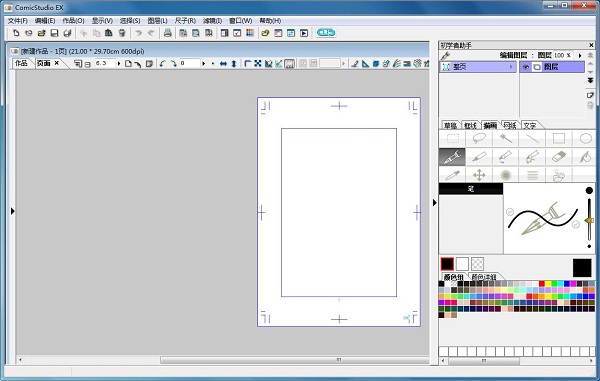
Task: Click the 页面 document tab
Action: [x=44, y=63]
